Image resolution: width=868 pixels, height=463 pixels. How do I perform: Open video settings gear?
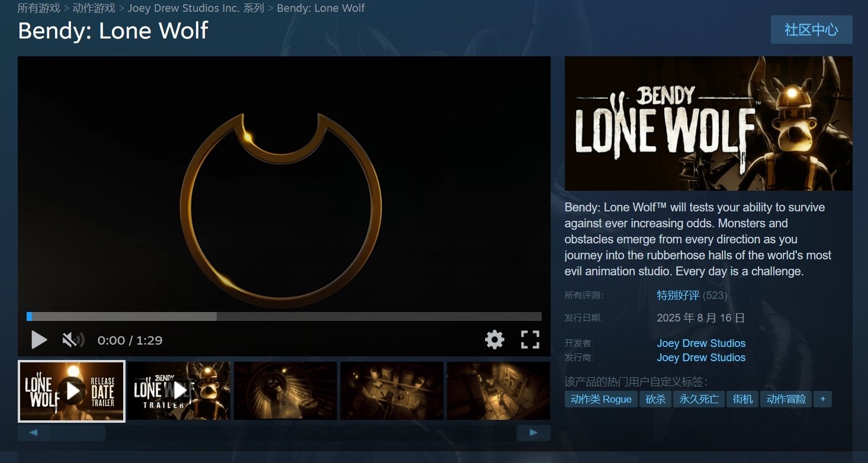(494, 340)
